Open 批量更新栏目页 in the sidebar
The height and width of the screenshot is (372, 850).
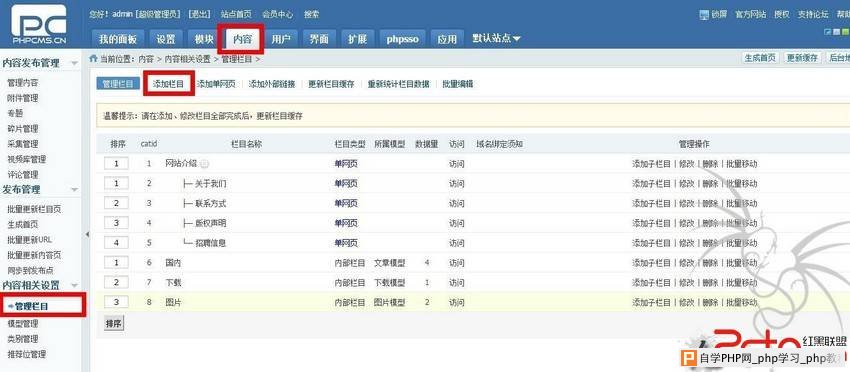(34, 209)
